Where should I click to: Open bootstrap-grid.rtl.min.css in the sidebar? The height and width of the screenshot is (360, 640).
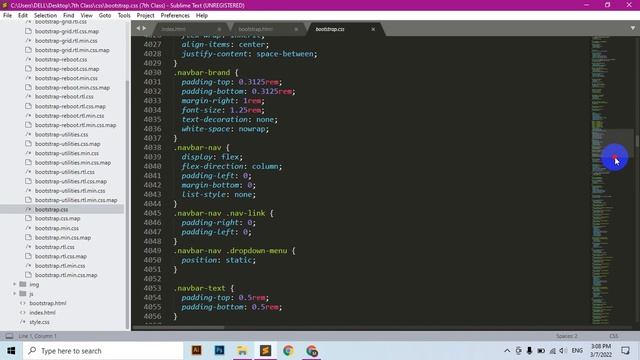pos(66,40)
